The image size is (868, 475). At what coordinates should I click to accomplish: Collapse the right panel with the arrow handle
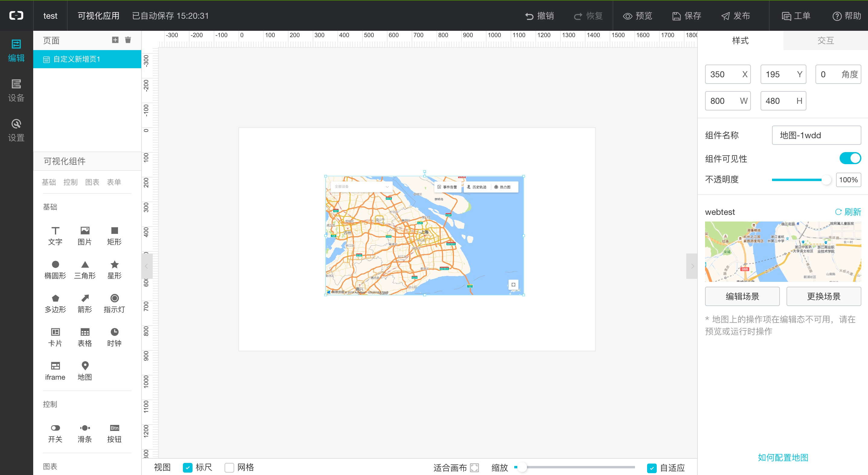(692, 266)
